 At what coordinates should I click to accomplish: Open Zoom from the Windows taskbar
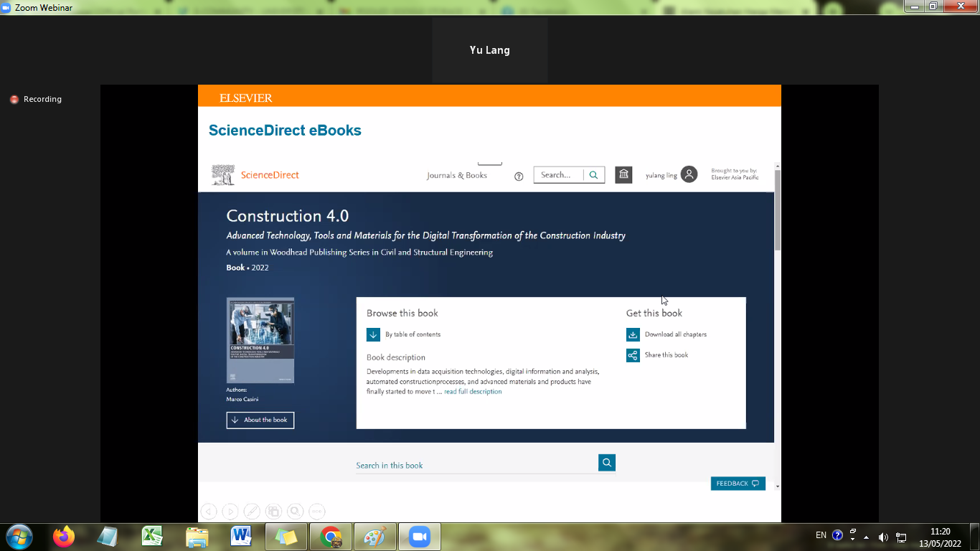418,537
